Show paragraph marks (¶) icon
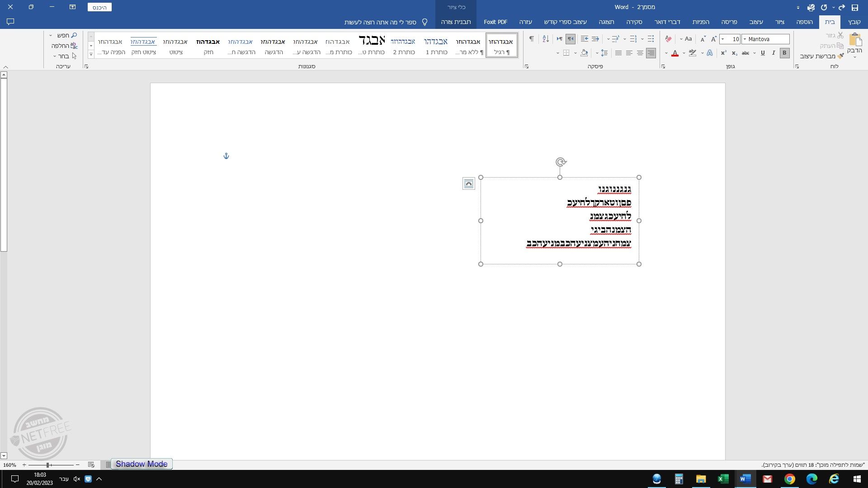 click(x=532, y=39)
